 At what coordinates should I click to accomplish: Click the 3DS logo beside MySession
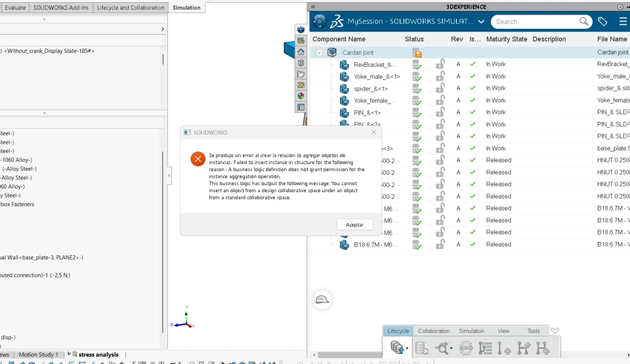coord(337,22)
